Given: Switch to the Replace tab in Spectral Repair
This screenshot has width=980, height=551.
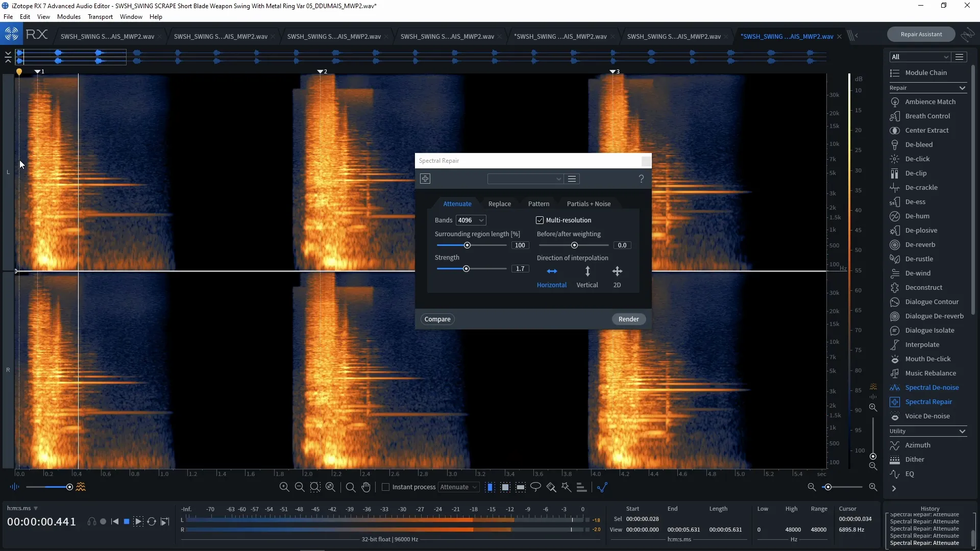Looking at the screenshot, I should point(499,204).
